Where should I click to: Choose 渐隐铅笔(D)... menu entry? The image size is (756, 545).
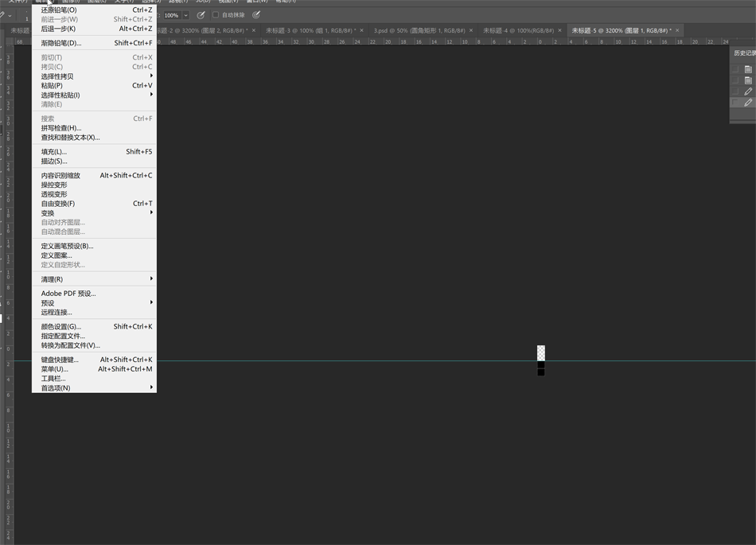pyautogui.click(x=94, y=43)
